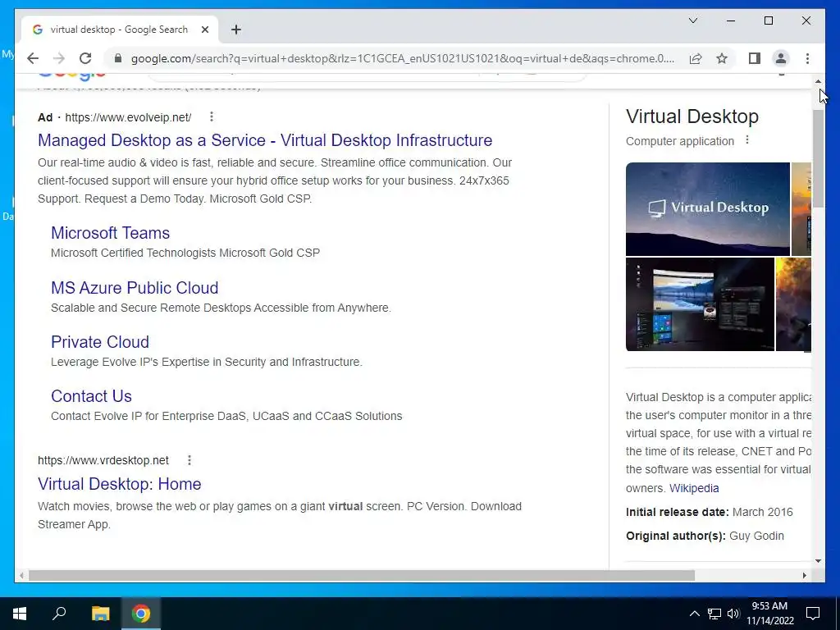Go back with the browser back arrow
This screenshot has width=840, height=630.
[33, 58]
